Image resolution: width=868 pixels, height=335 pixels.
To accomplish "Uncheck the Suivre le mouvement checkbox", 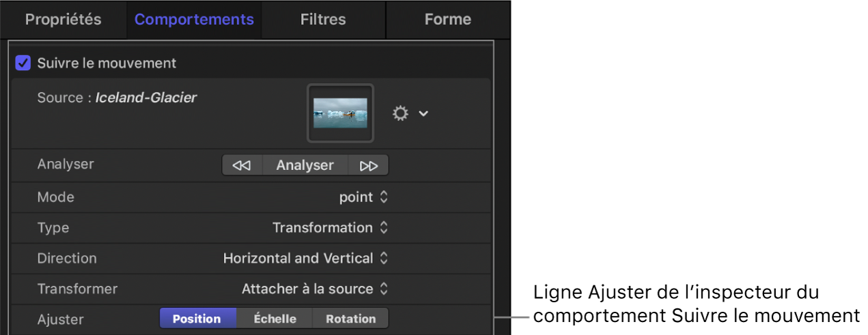I will coord(23,63).
